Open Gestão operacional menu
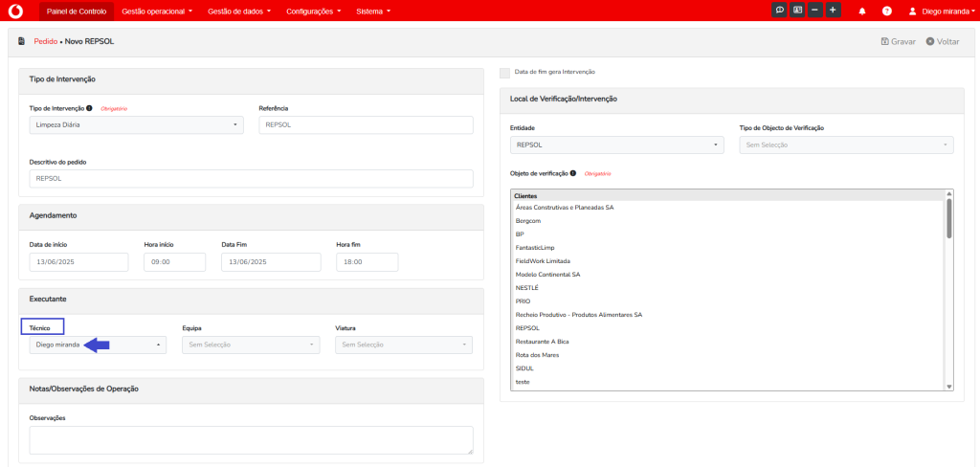 click(157, 11)
